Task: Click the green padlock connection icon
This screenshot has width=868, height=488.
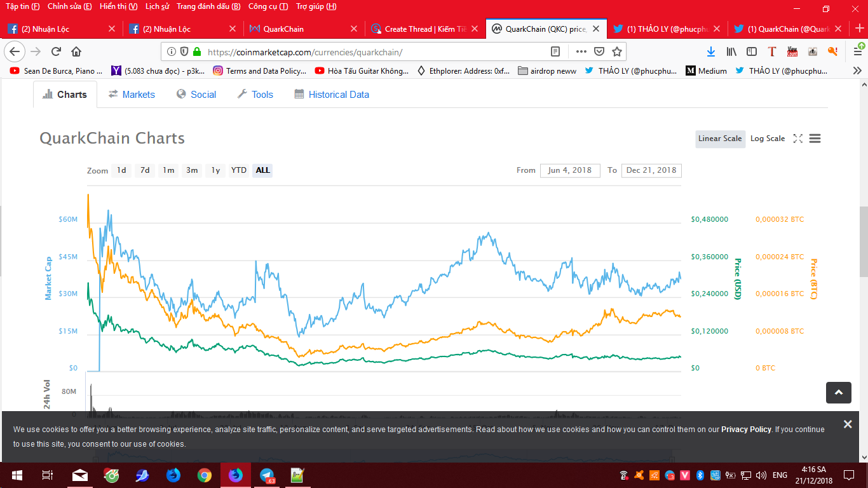Action: click(x=197, y=51)
